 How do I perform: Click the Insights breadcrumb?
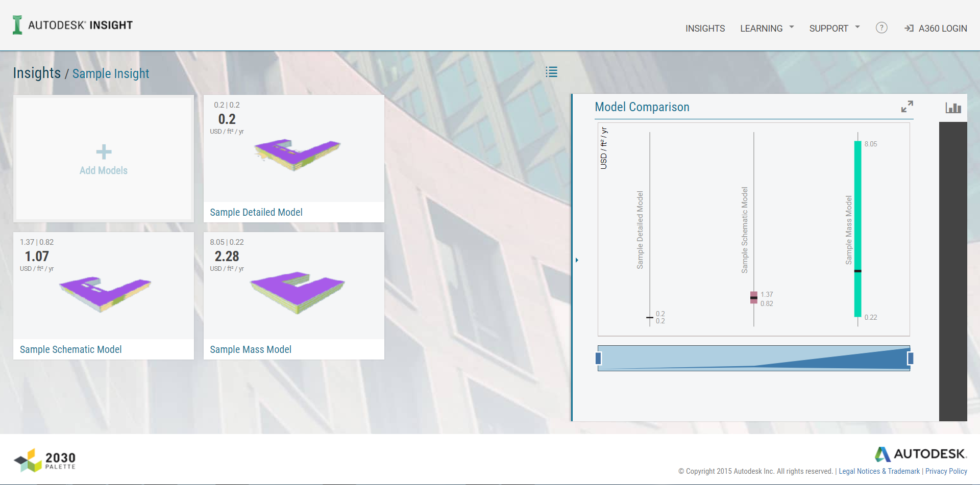[36, 73]
